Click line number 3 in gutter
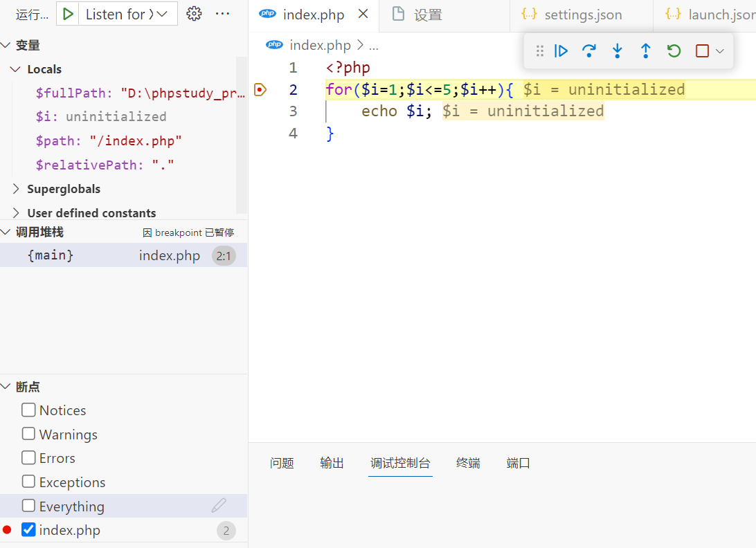 point(293,111)
